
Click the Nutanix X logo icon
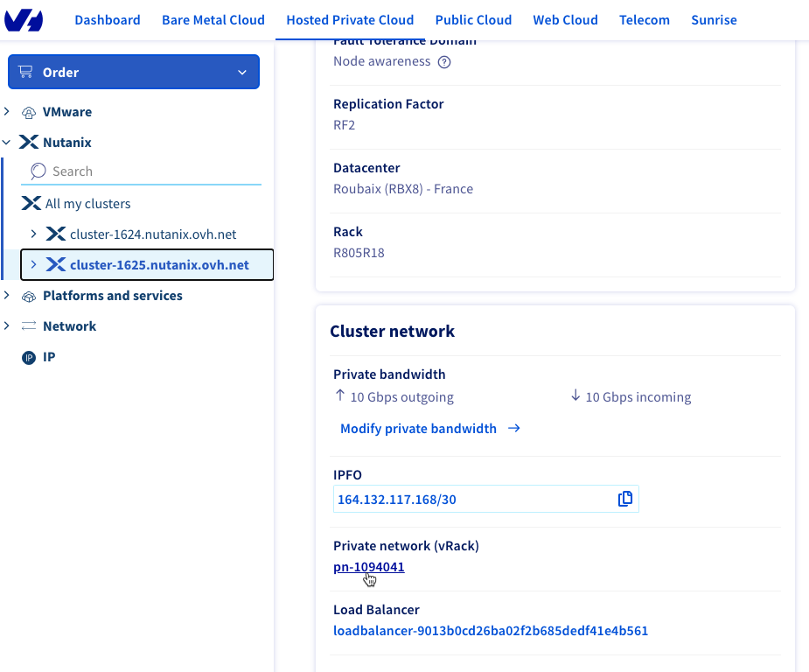(29, 142)
